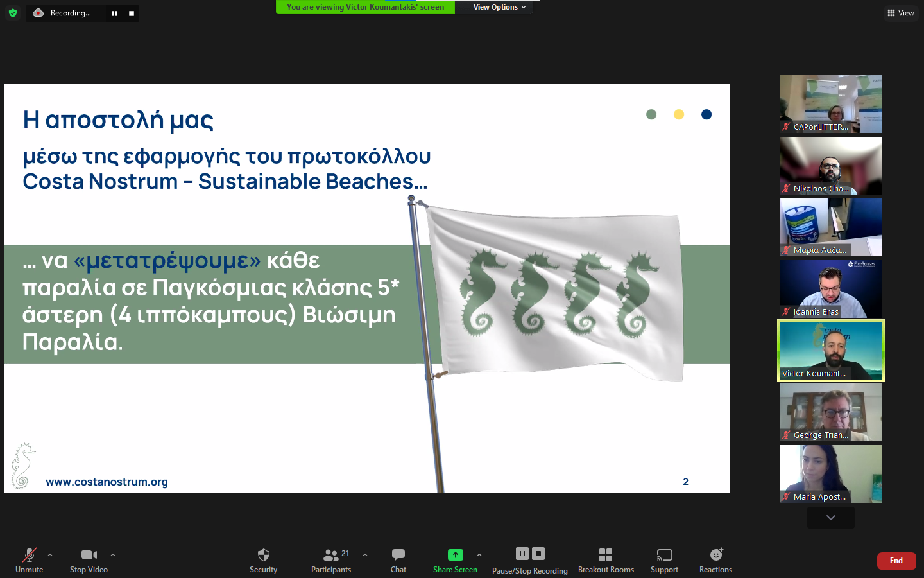This screenshot has width=924, height=578.
Task: Select Victor Koumantakis video thumbnail
Action: pos(831,351)
